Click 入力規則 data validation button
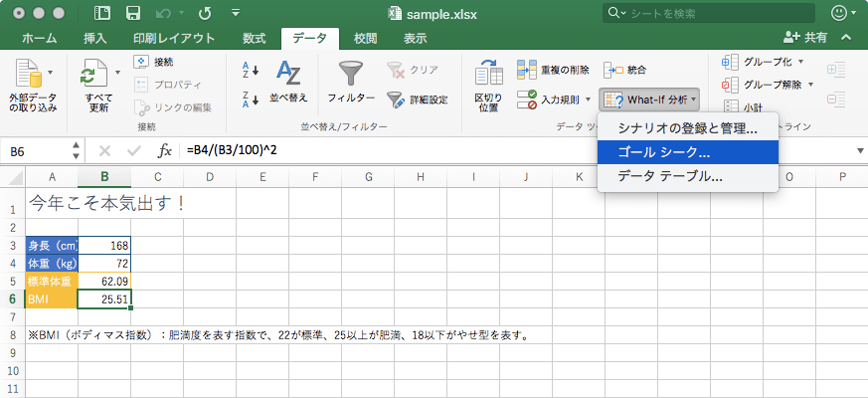This screenshot has height=398, width=868. click(548, 99)
